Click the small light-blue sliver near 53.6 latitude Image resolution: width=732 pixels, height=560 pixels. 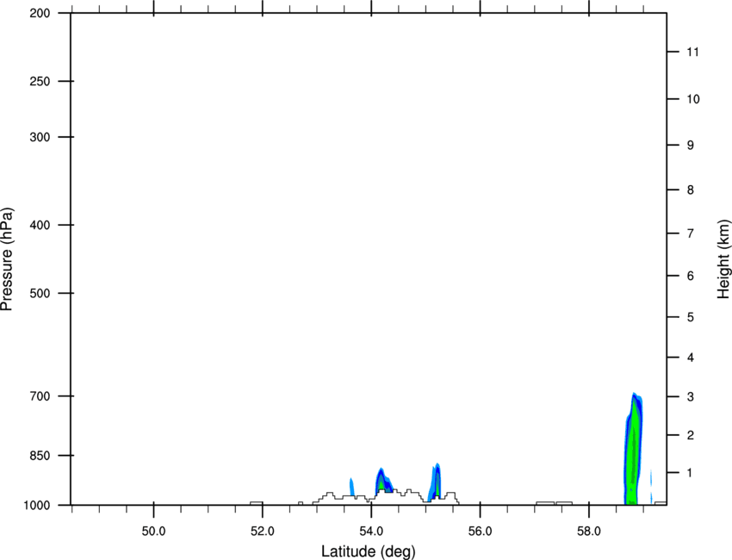pyautogui.click(x=352, y=487)
